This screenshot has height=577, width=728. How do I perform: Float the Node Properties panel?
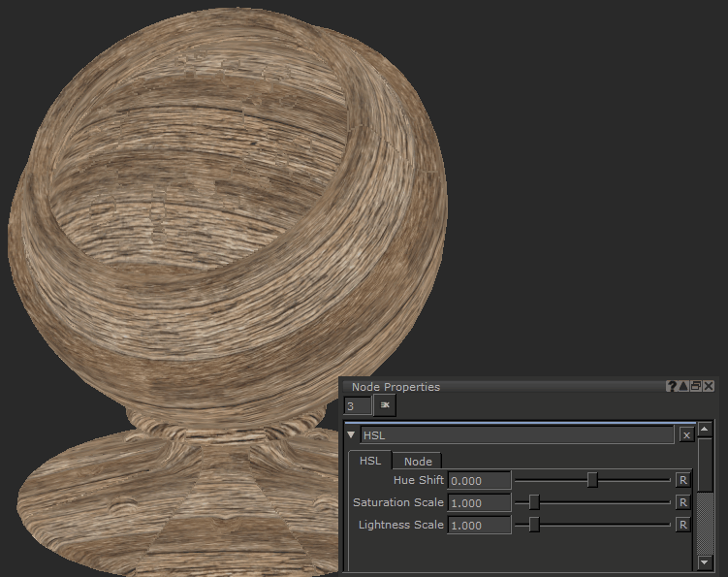pos(696,386)
